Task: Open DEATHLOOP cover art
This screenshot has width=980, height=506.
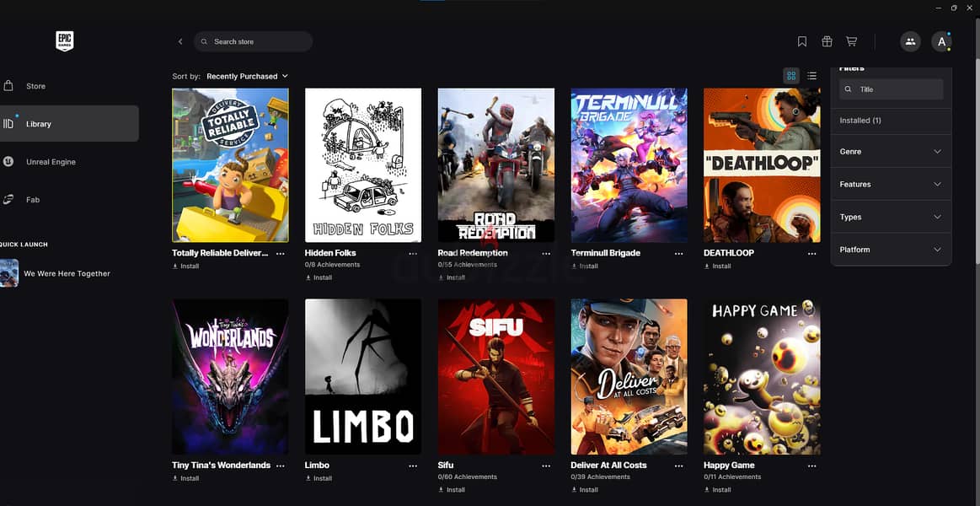Action: click(x=762, y=165)
